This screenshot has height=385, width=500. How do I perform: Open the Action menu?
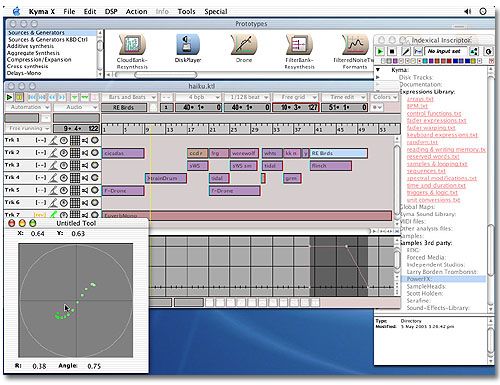coord(136,11)
